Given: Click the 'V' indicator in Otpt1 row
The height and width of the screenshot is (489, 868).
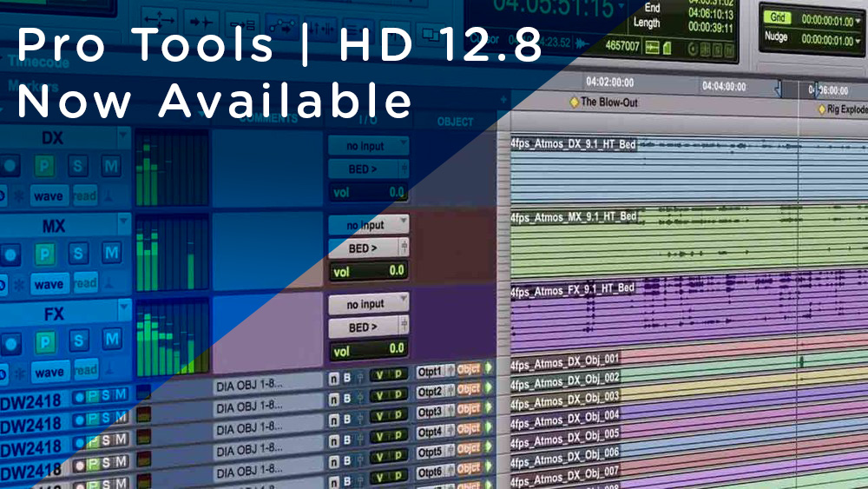Looking at the screenshot, I should click(378, 375).
